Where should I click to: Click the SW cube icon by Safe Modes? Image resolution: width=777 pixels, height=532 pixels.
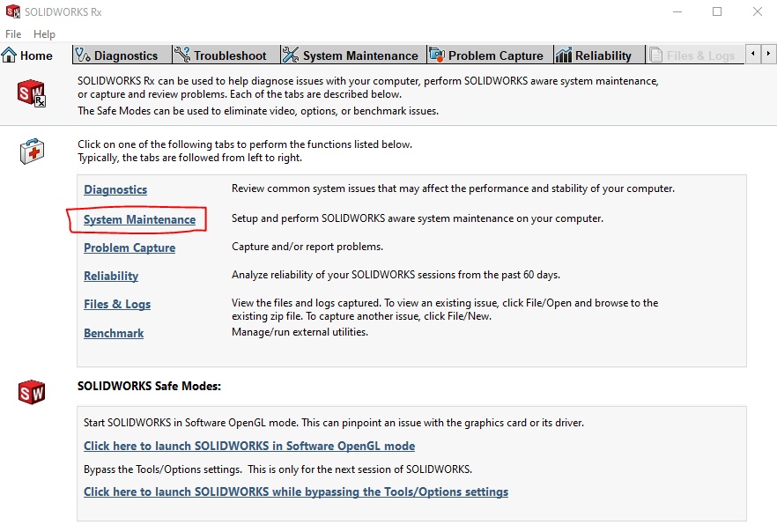tap(32, 392)
